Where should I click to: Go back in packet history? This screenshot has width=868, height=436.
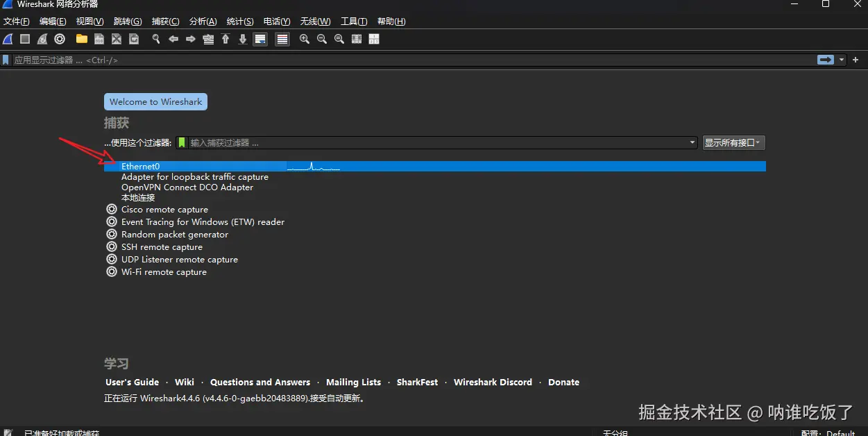click(x=173, y=39)
